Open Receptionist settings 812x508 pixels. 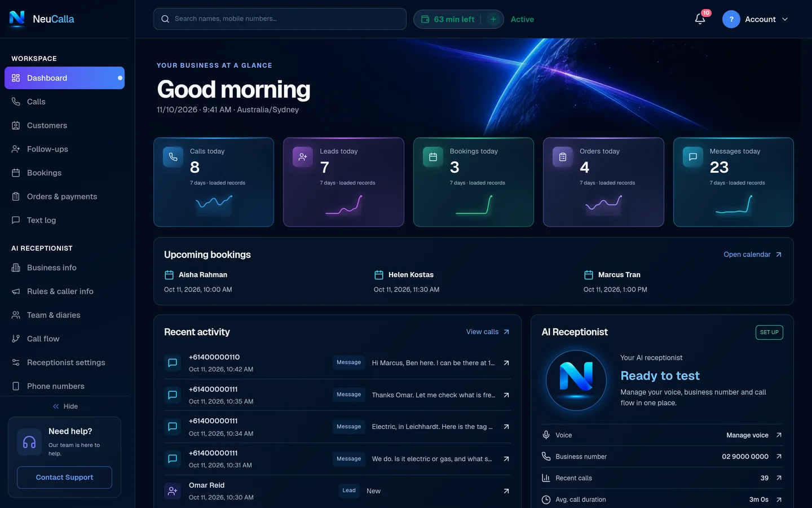[64, 362]
